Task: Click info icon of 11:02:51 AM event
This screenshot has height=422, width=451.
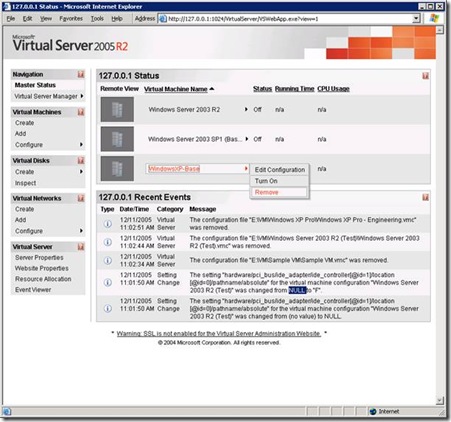Action: coord(107,224)
